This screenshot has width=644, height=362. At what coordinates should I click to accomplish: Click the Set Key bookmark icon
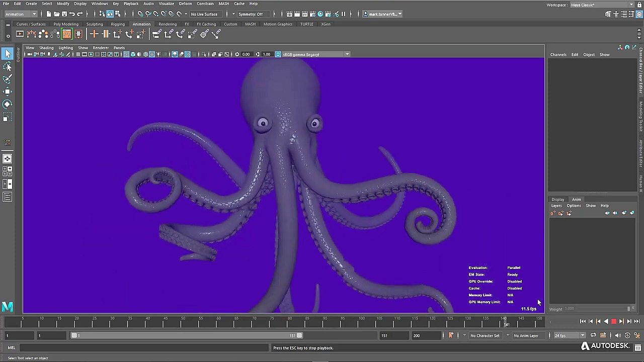(x=451, y=335)
